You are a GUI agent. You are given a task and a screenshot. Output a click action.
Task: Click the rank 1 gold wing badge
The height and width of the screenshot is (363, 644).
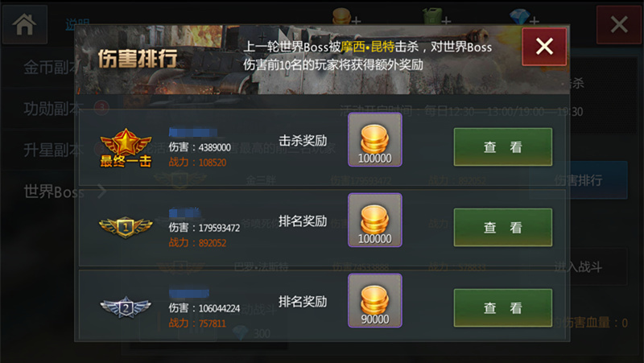pyautogui.click(x=126, y=227)
